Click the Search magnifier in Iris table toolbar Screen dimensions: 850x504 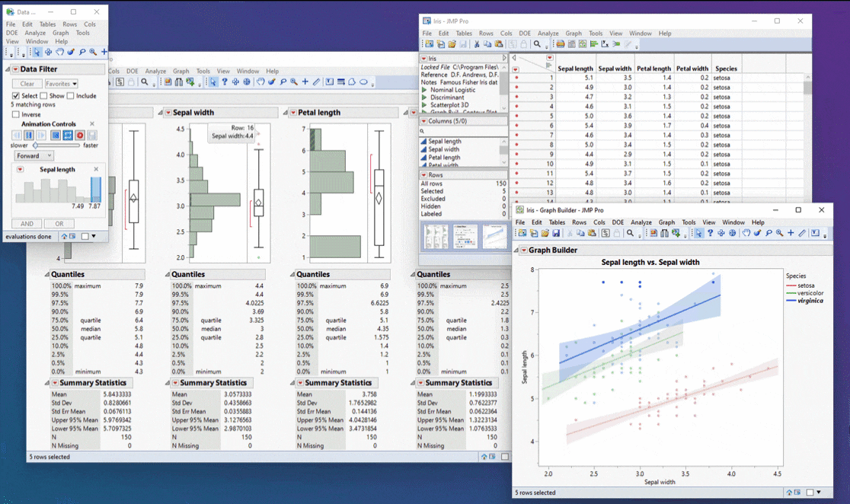pyautogui.click(x=538, y=44)
